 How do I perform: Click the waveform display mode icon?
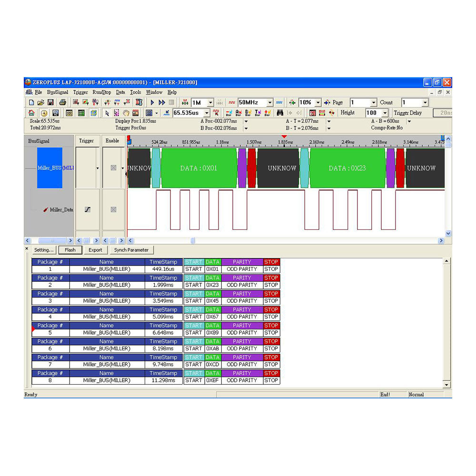pyautogui.click(x=149, y=113)
